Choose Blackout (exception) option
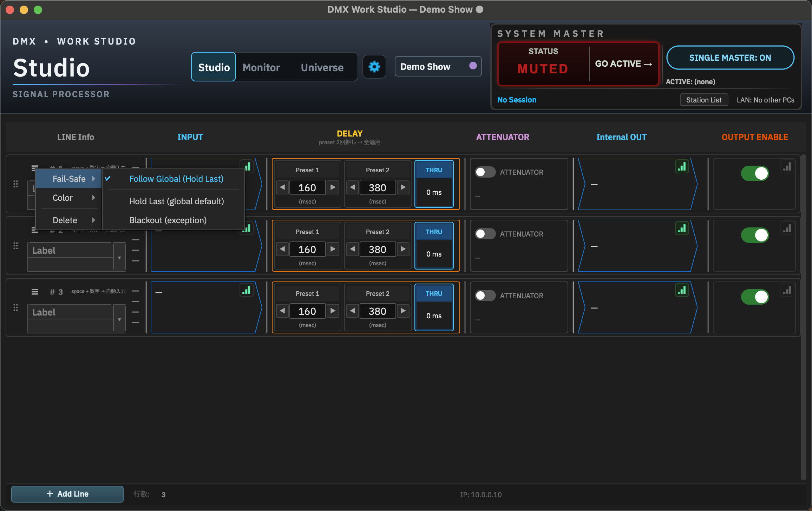 [x=173, y=220]
